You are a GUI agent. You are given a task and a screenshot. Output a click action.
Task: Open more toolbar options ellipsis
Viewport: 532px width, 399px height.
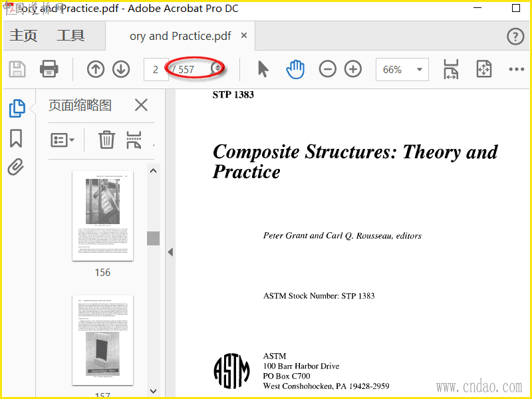[x=517, y=70]
